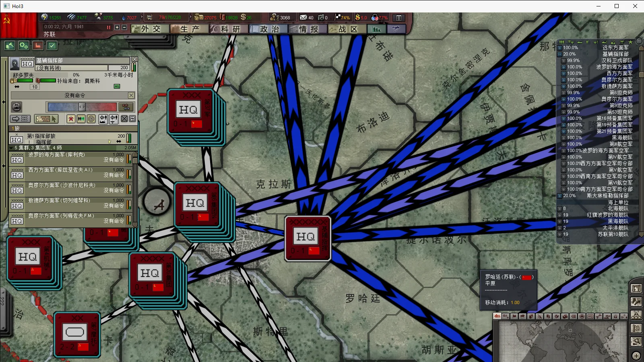Cancel the 没有命令 order with X

(131, 95)
